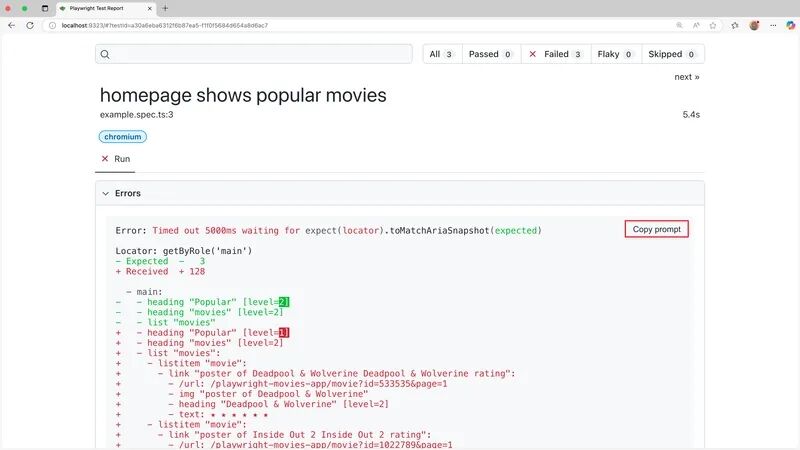Open the browser settings ellipsis menu
The width and height of the screenshot is (800, 450).
click(773, 25)
